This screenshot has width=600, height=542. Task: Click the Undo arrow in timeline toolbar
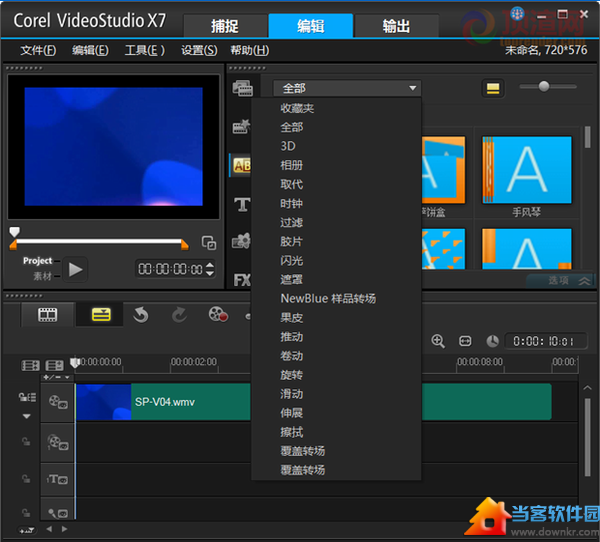tap(140, 314)
